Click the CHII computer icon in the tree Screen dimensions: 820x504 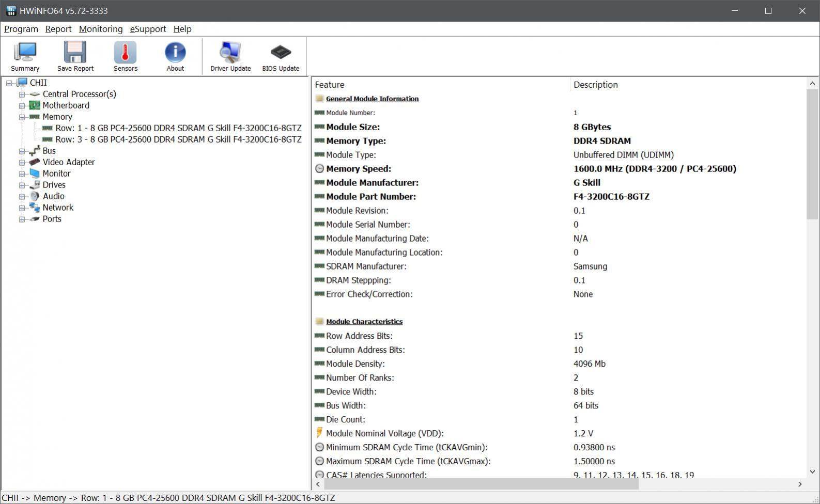click(22, 83)
